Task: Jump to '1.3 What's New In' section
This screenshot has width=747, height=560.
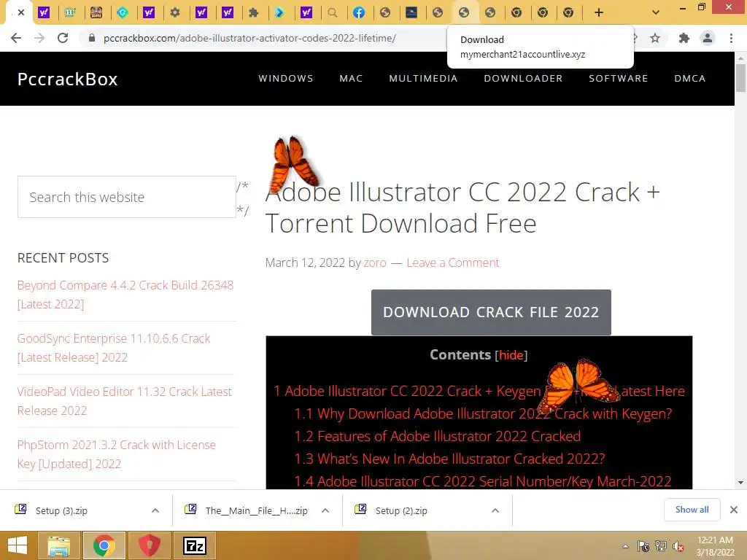Action: click(x=449, y=459)
